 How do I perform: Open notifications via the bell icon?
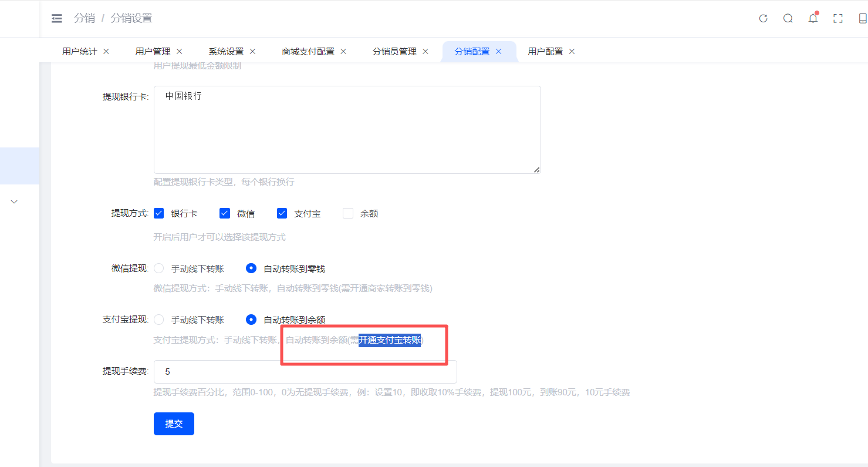[813, 18]
